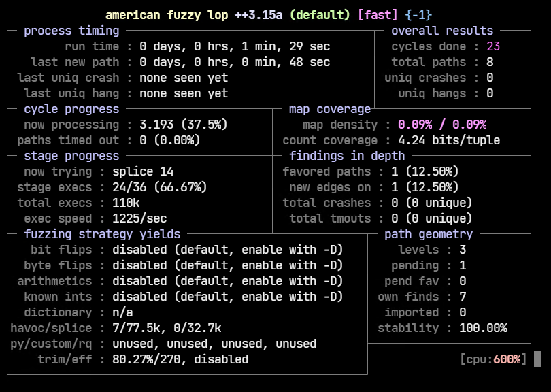Click dictionary value 'n/a'
The width and height of the screenshot is (551, 392).
pyautogui.click(x=122, y=312)
